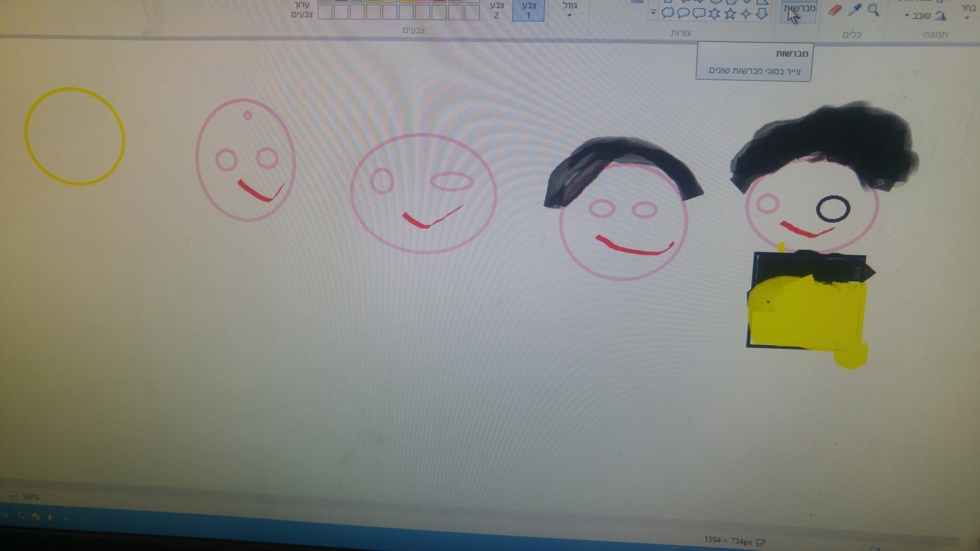
Task: Choose the oval callout shape
Action: tap(683, 13)
